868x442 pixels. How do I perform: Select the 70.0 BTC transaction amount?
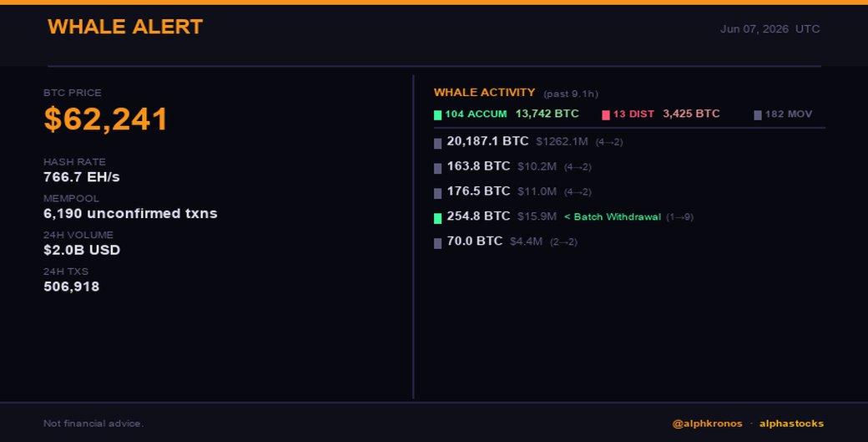click(x=474, y=241)
